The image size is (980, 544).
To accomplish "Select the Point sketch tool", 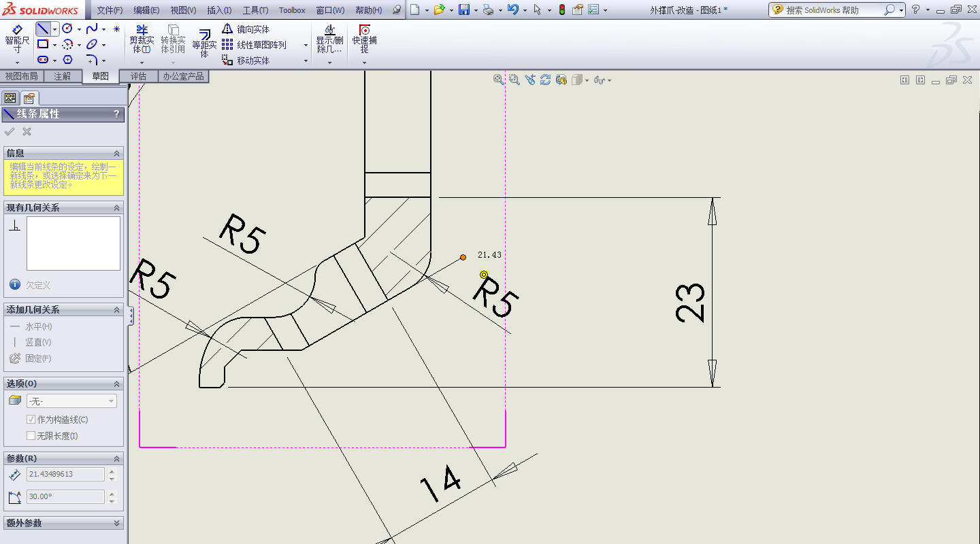I will coord(116,29).
